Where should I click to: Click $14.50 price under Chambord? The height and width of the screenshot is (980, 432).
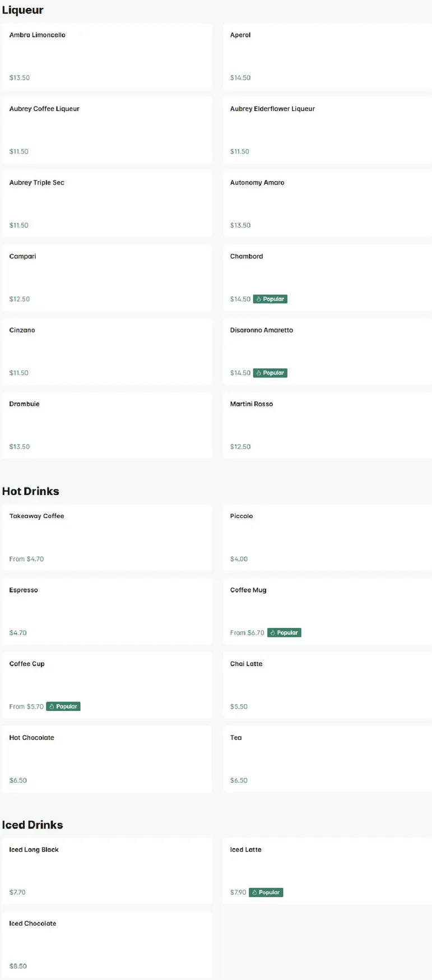240,299
